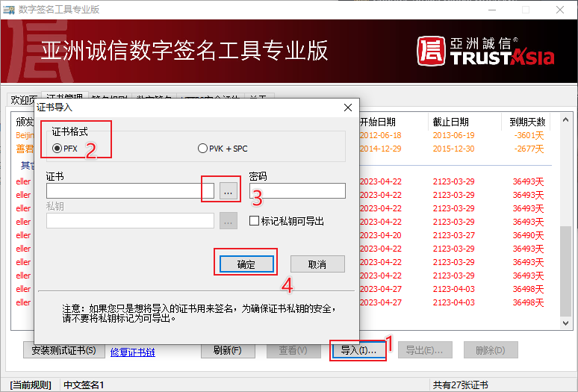
Task: Sort by the 到期天数 column header
Action: [527, 122]
